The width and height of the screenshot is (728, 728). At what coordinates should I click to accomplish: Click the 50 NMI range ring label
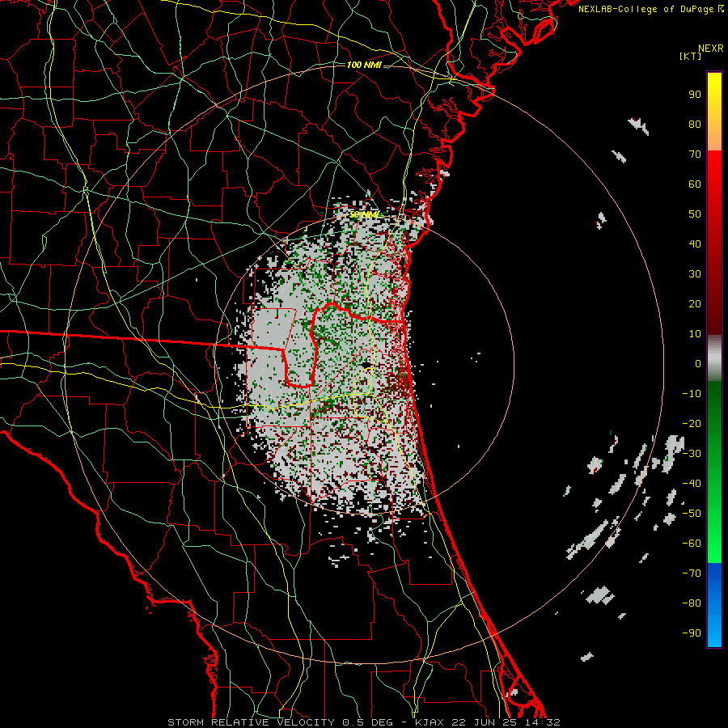tap(365, 214)
